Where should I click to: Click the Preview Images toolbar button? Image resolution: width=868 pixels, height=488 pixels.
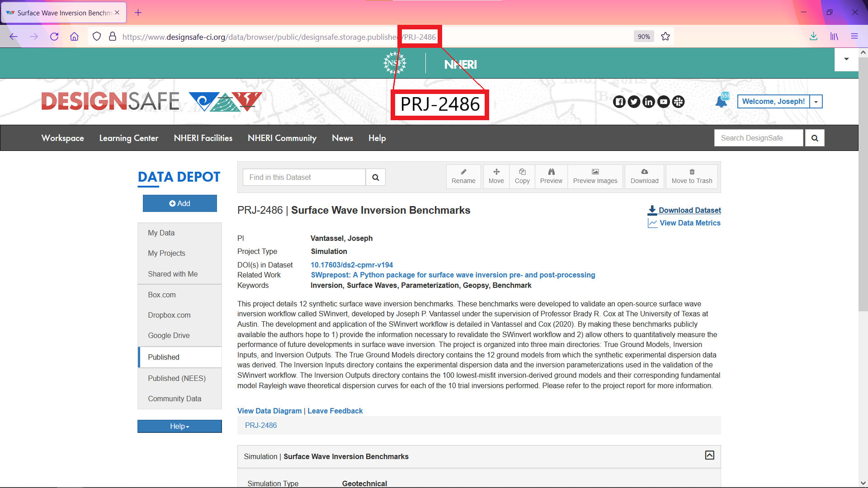[x=595, y=177]
